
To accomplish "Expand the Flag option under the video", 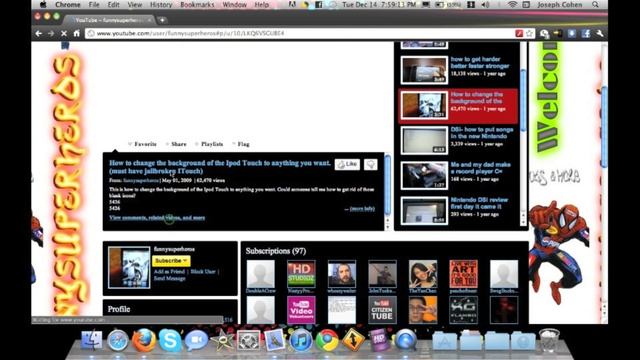I will tap(241, 144).
